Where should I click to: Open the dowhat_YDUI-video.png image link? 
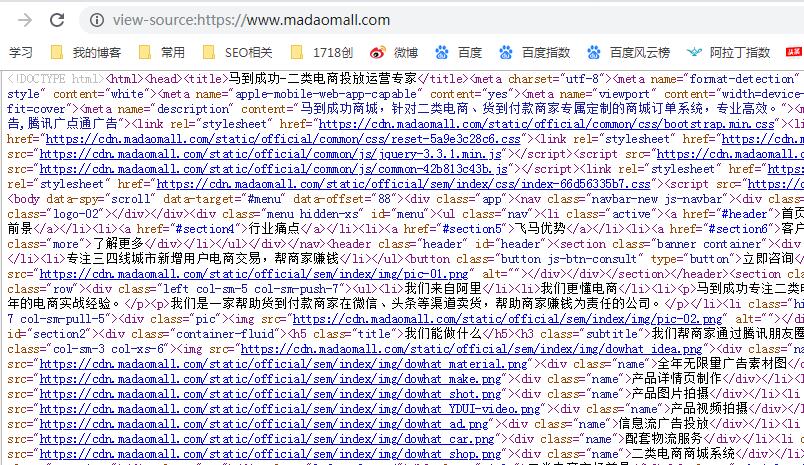click(290, 409)
